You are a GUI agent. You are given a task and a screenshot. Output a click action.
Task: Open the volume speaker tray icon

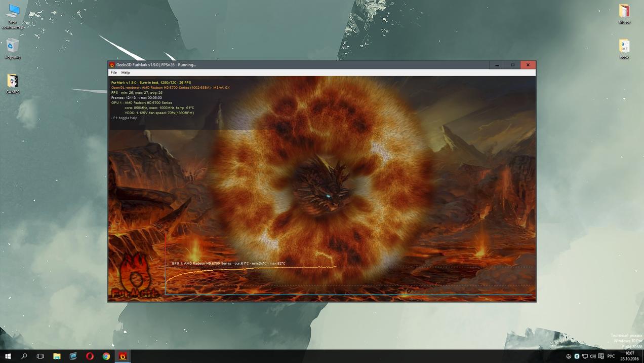tap(593, 356)
